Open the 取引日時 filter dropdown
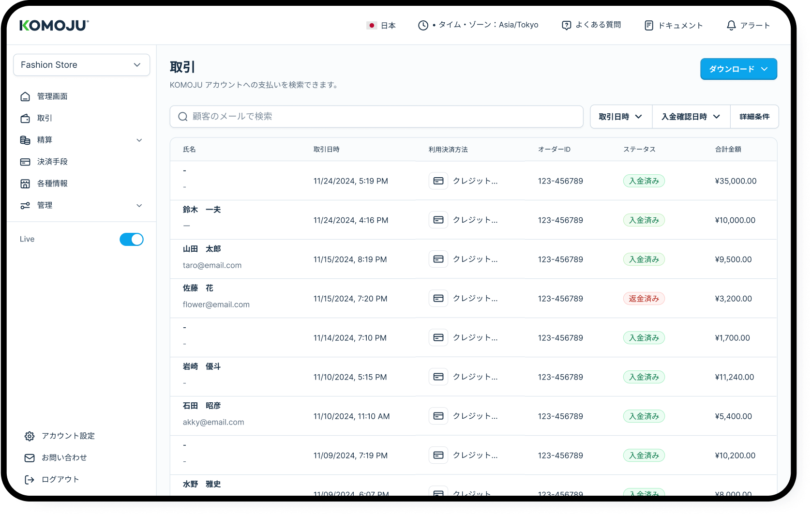Screen dimensions: 812x517 click(x=620, y=117)
